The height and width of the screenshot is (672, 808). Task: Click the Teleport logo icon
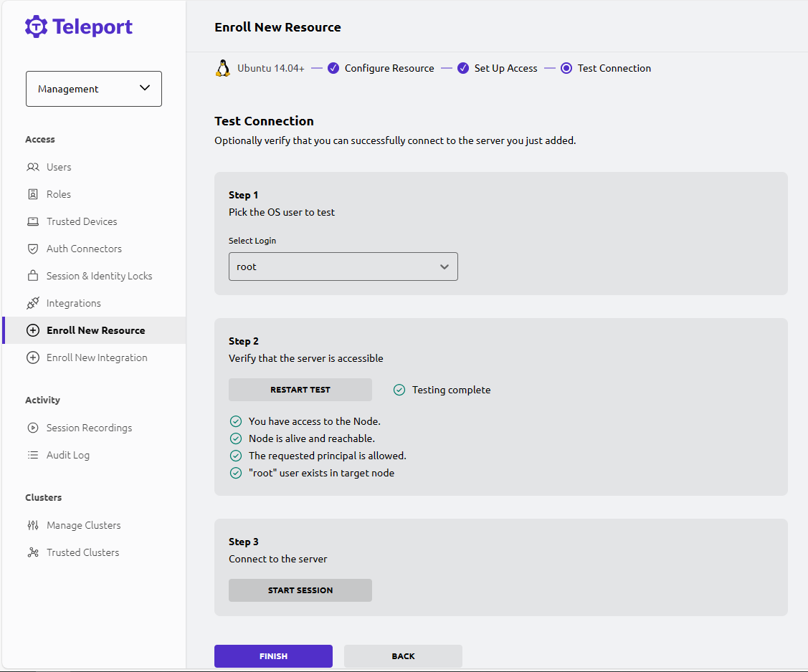(x=36, y=27)
